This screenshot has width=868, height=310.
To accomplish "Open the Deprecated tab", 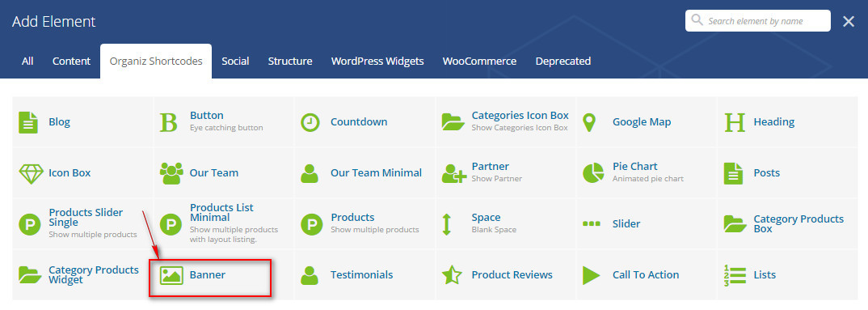I will pyautogui.click(x=563, y=61).
